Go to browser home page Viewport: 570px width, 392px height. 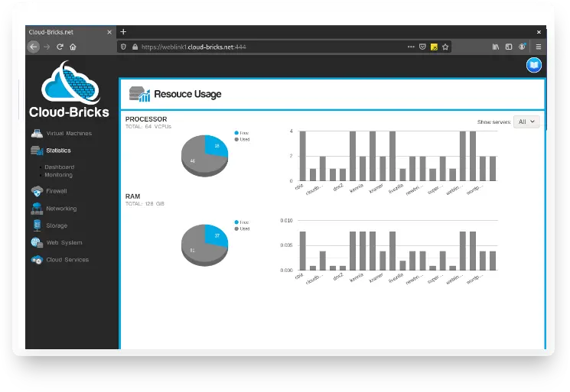73,47
